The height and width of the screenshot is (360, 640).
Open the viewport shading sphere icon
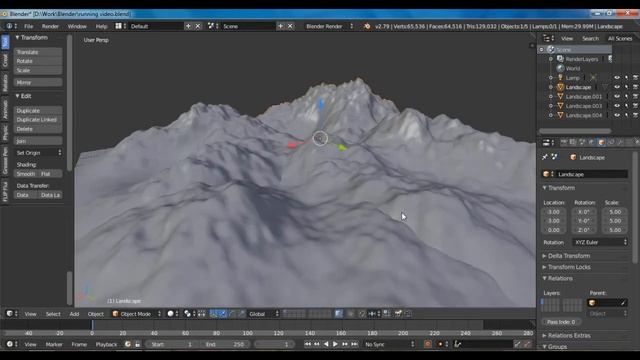(x=171, y=313)
